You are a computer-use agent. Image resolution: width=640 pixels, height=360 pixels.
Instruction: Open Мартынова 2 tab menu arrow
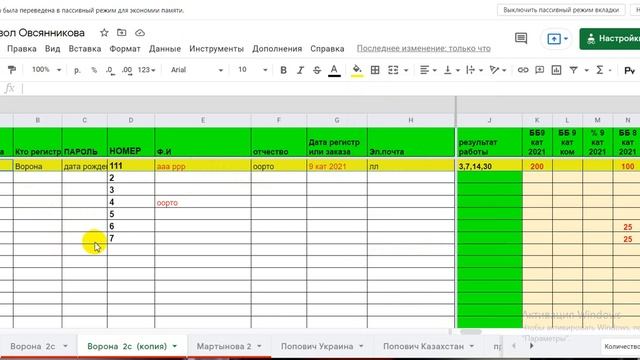pyautogui.click(x=259, y=346)
